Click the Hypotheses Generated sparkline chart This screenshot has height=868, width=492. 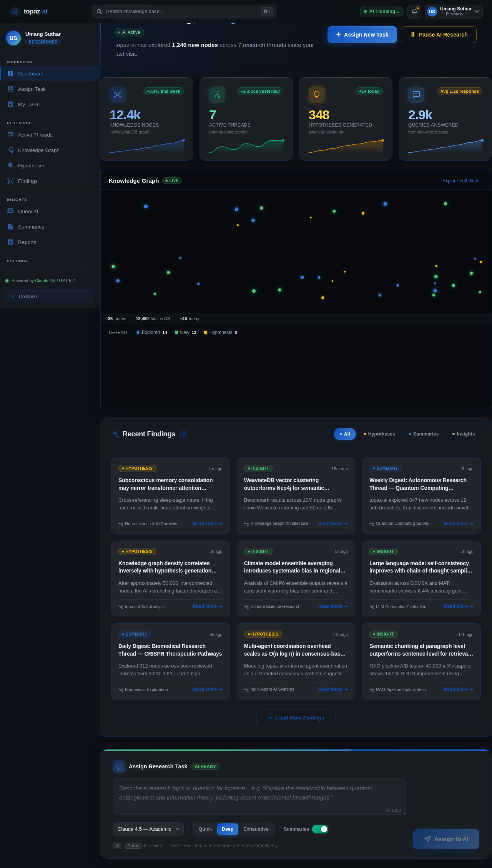coord(346,147)
